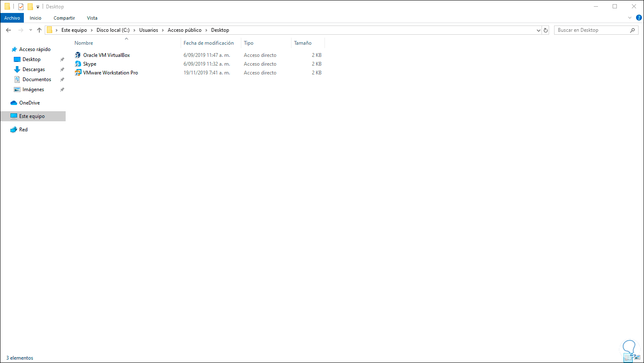644x363 pixels.
Task: Open the Quick Access Toolbar customize menu
Action: click(x=38, y=6)
